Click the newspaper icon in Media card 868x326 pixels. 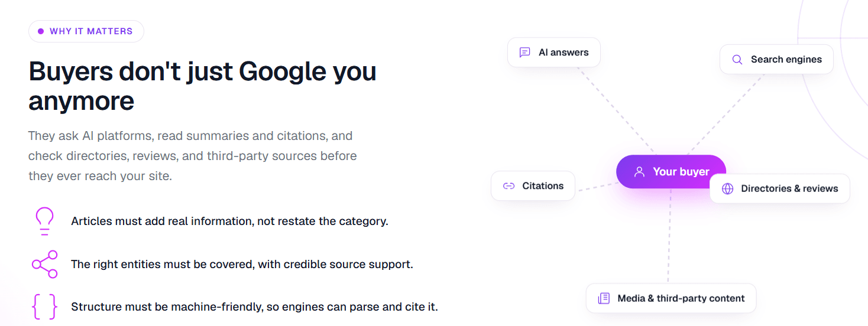[x=604, y=298]
